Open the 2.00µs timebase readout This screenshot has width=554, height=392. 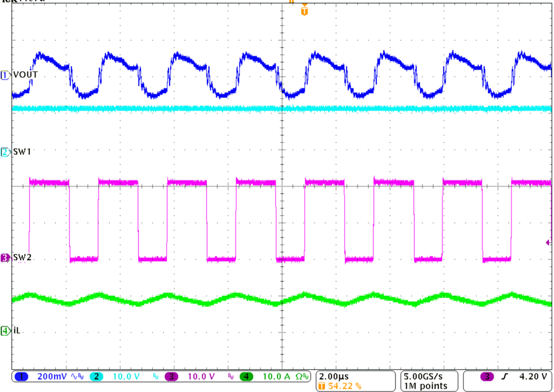(x=334, y=375)
